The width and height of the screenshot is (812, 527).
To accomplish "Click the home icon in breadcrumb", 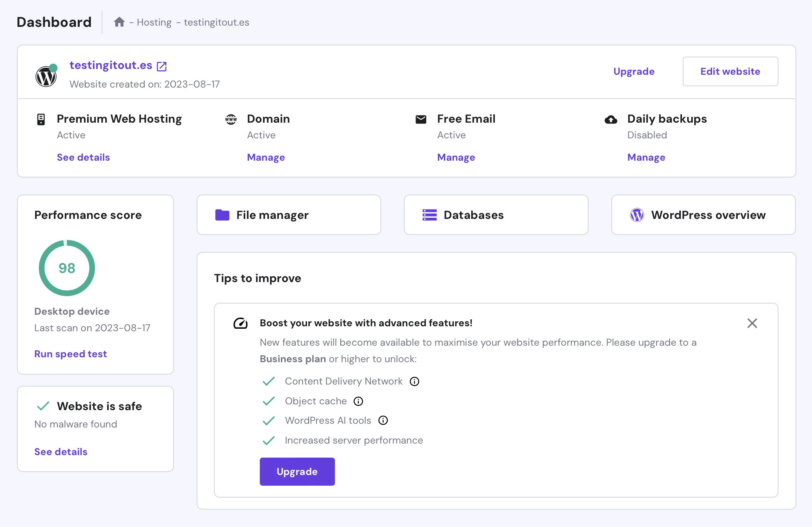I will coord(119,22).
